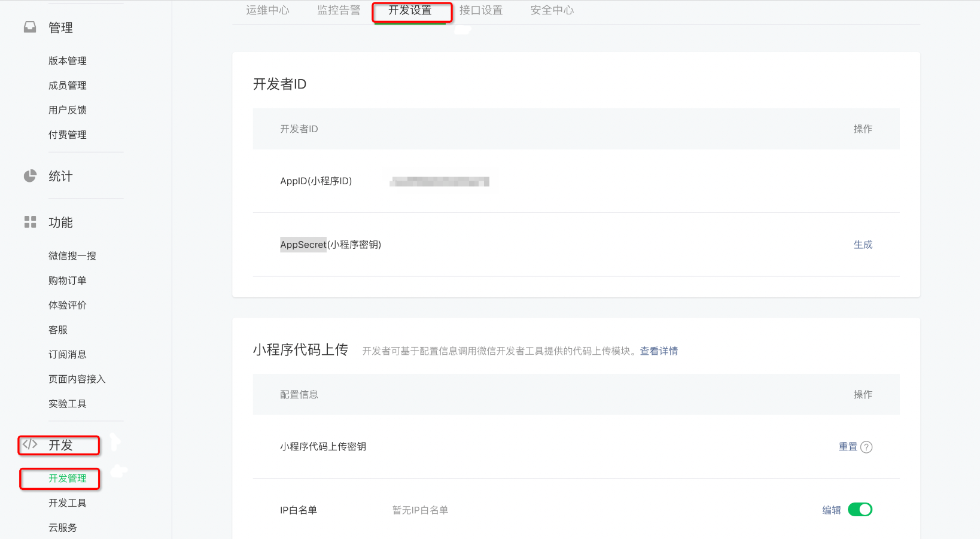
Task: Open the 查看详情 link
Action: 659,351
